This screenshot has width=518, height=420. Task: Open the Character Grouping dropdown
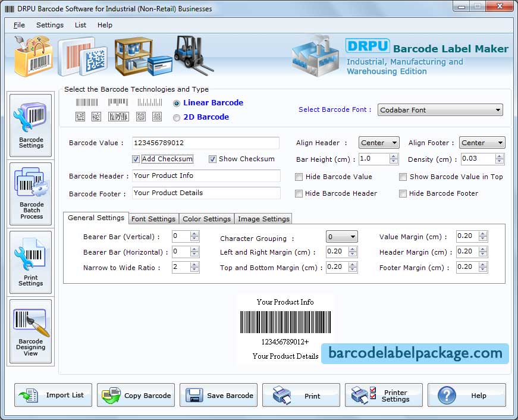[341, 237]
